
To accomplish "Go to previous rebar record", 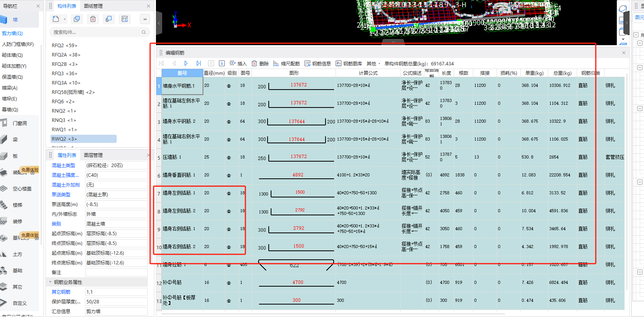I will click(174, 63).
